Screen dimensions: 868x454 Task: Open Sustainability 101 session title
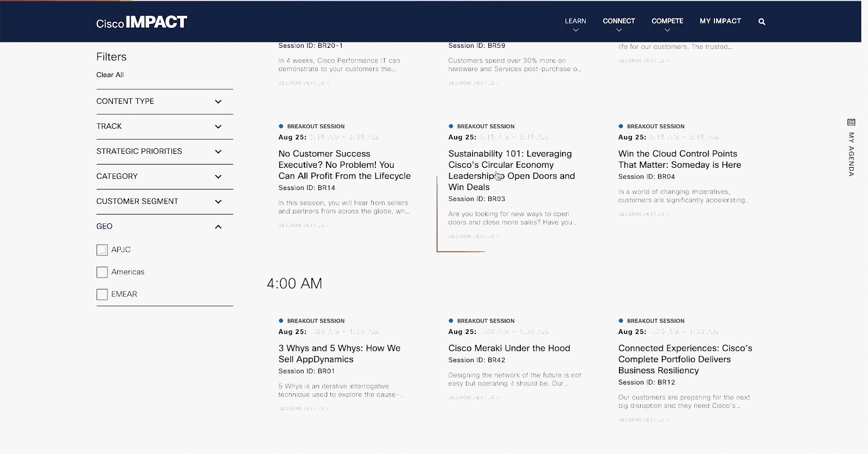(512, 171)
